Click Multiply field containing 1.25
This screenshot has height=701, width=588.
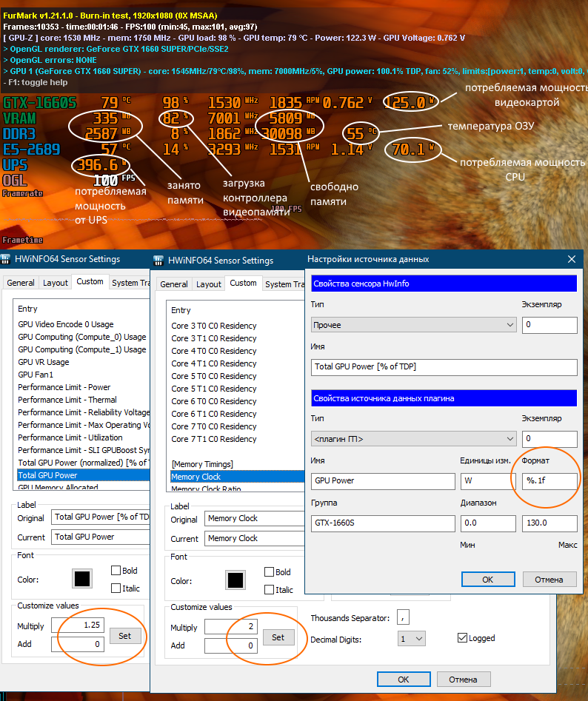[78, 625]
